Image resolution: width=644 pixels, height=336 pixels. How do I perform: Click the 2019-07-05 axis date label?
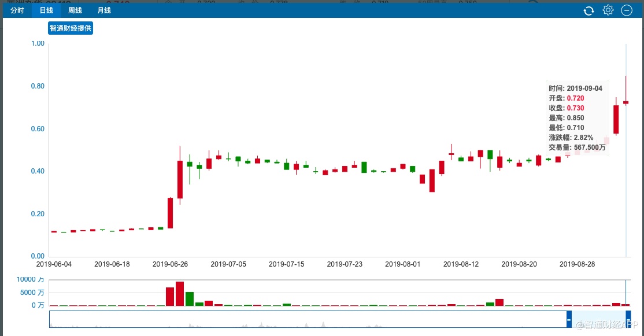point(228,264)
